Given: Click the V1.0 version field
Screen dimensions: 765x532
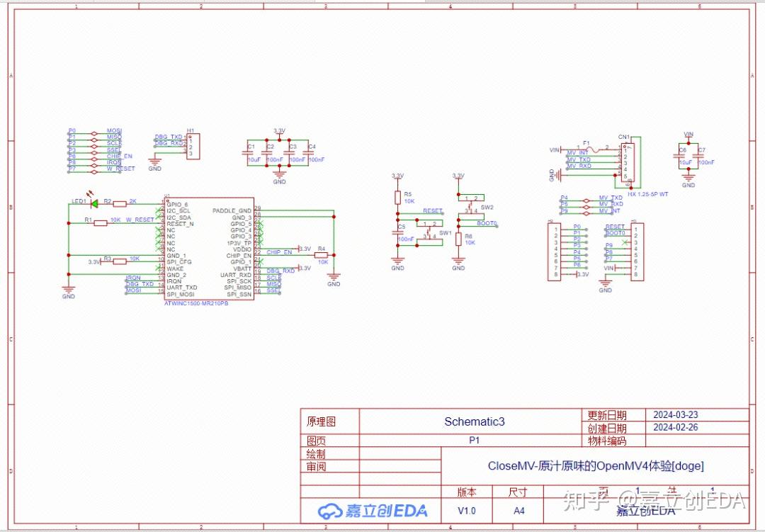Looking at the screenshot, I should (x=466, y=510).
